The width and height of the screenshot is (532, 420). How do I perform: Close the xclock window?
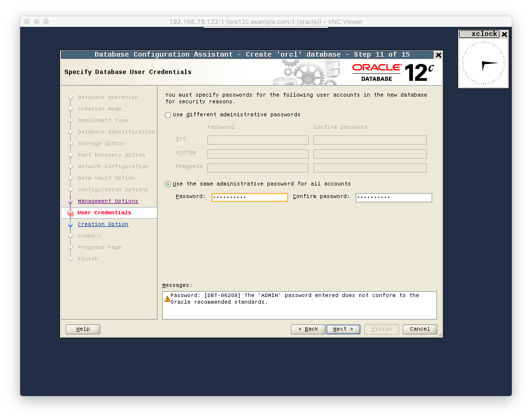click(x=505, y=34)
